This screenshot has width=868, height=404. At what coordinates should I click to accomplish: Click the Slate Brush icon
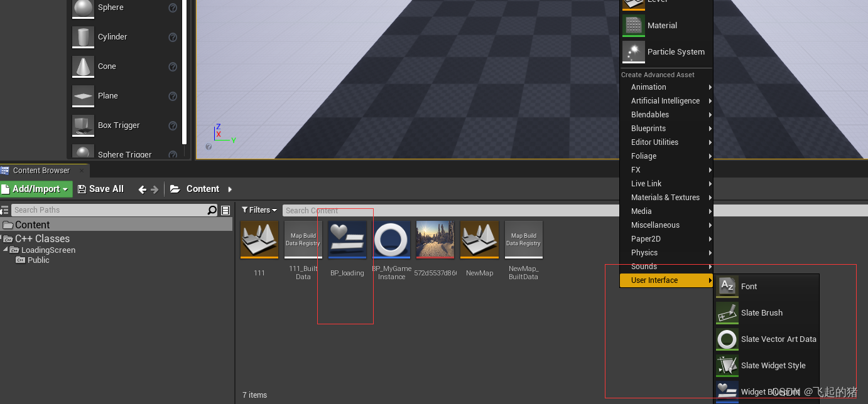pos(727,313)
